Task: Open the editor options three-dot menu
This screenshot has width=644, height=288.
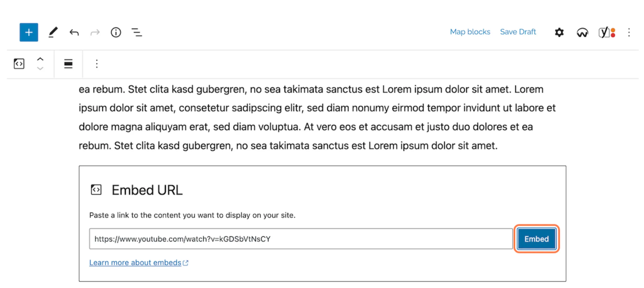Action: [629, 32]
